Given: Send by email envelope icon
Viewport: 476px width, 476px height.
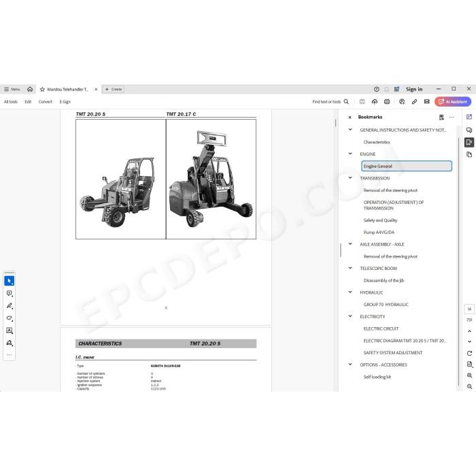Looking at the screenshot, I should pos(427,102).
